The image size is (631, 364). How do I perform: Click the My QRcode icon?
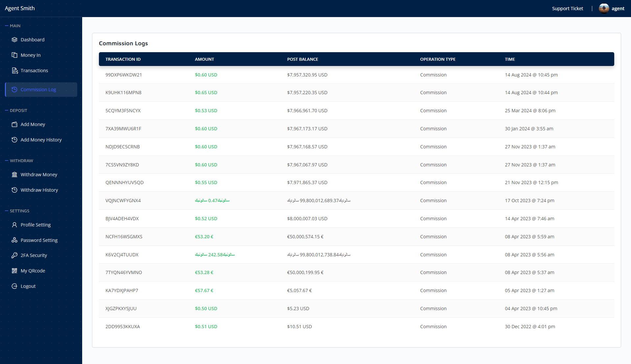[x=14, y=270]
